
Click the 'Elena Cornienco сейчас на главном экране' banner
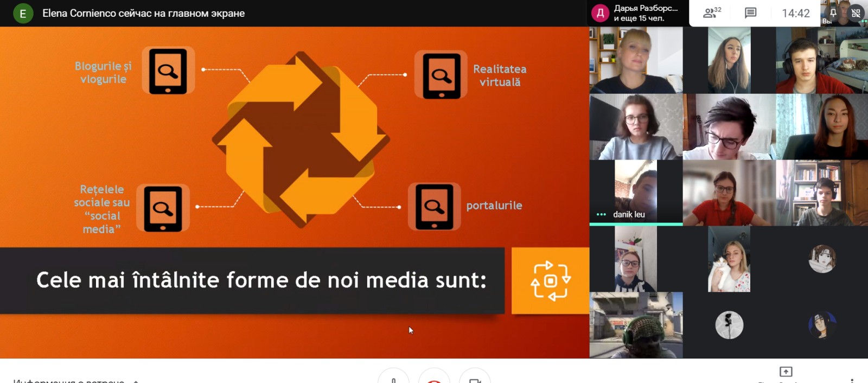point(143,13)
